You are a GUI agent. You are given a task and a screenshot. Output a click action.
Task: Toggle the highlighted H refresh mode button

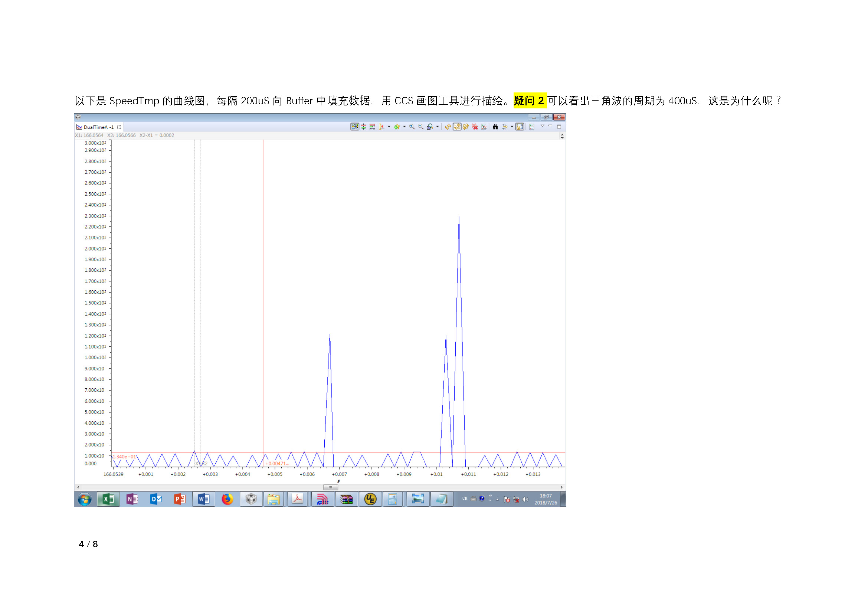(x=457, y=127)
